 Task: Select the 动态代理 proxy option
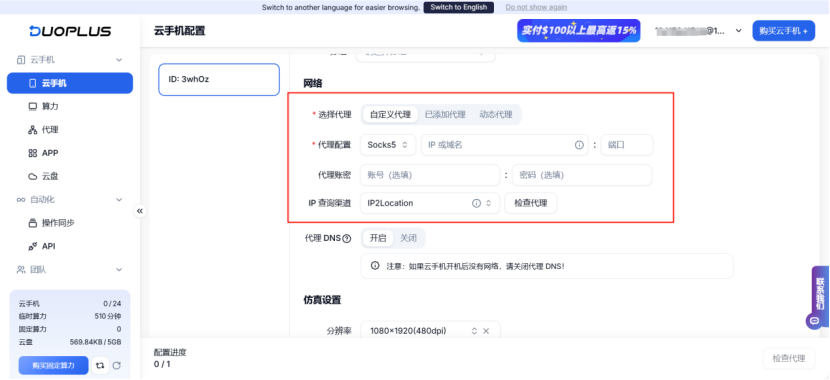click(x=495, y=114)
